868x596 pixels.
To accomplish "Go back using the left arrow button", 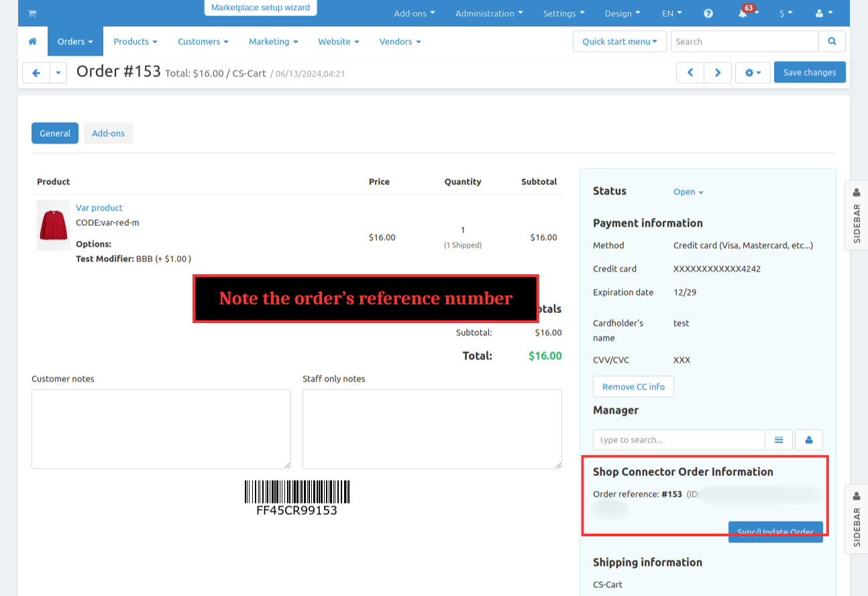I will point(36,72).
